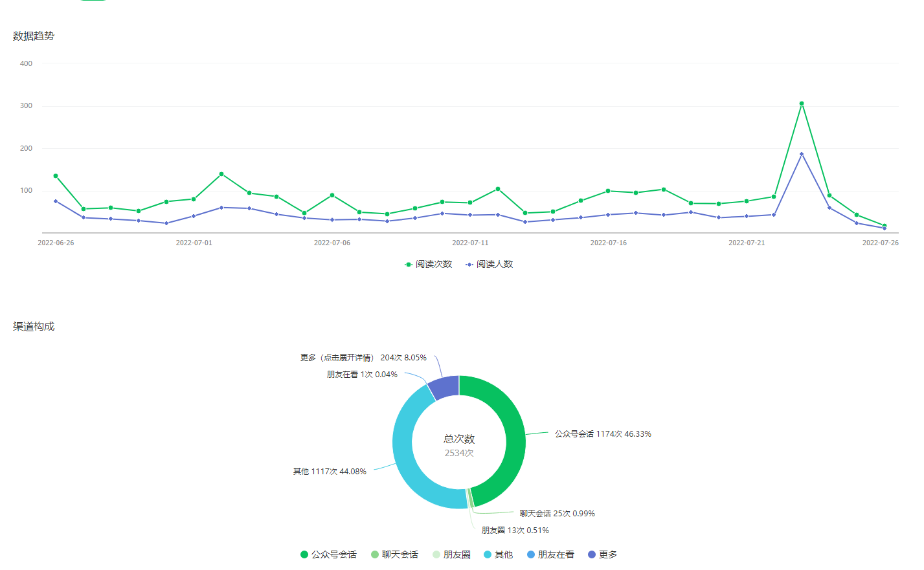The height and width of the screenshot is (570, 924).
Task: Click the 数据趋势 section heading
Action: [x=34, y=36]
